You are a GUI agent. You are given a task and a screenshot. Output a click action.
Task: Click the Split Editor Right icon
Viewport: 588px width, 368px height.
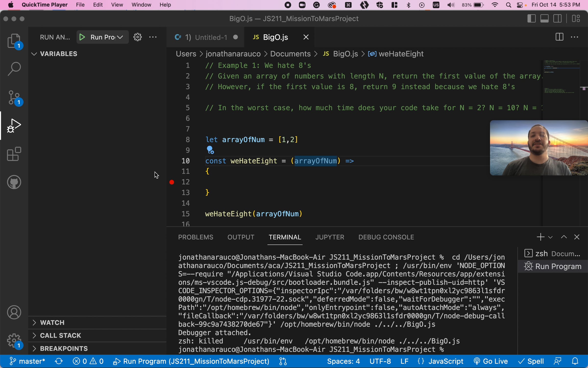coord(559,37)
